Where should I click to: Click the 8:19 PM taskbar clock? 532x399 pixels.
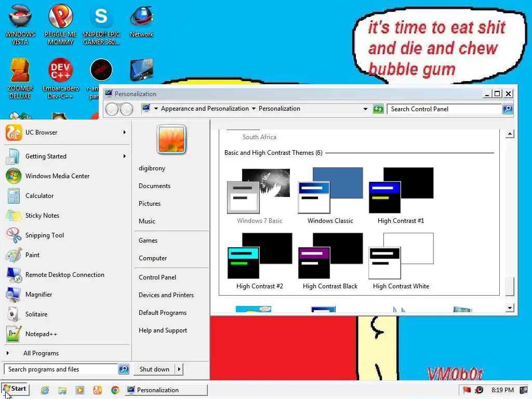502,390
